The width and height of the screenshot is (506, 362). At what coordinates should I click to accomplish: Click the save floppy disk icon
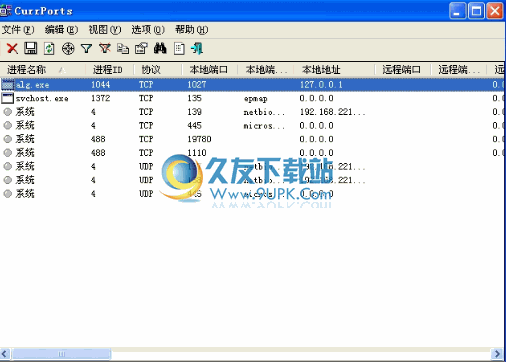click(31, 49)
